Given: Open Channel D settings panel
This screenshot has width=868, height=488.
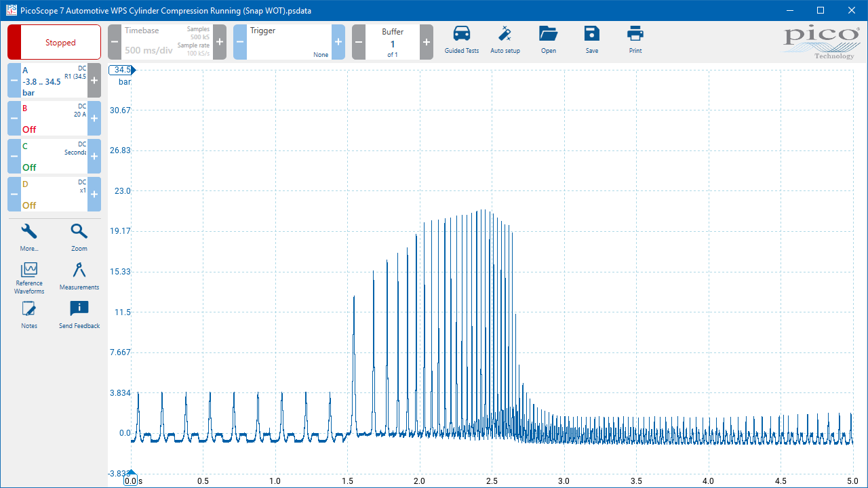Looking at the screenshot, I should (x=54, y=195).
